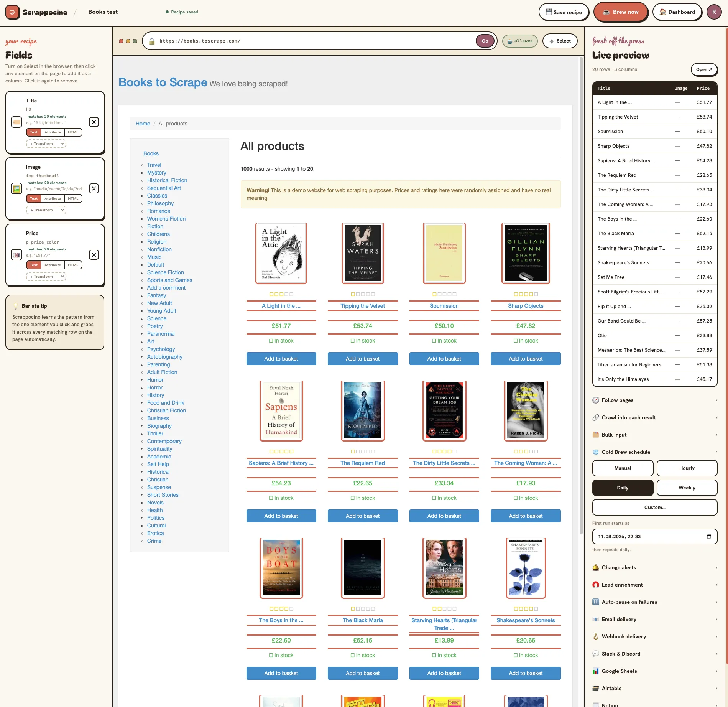Select Manual schedule option

(623, 468)
